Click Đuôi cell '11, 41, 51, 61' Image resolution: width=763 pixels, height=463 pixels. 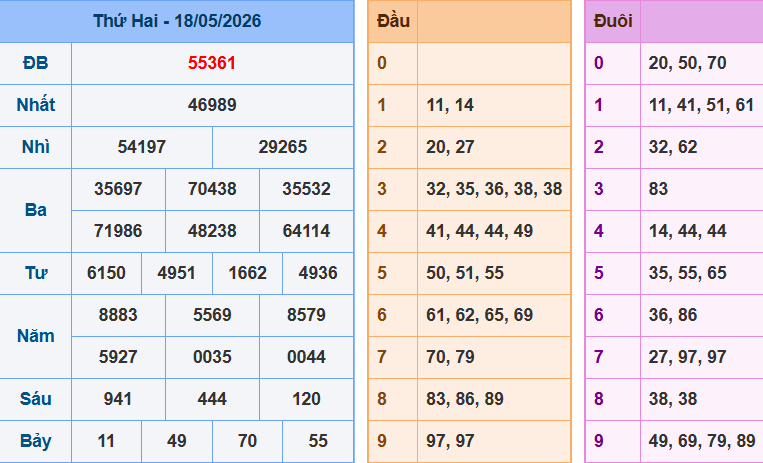pos(701,105)
